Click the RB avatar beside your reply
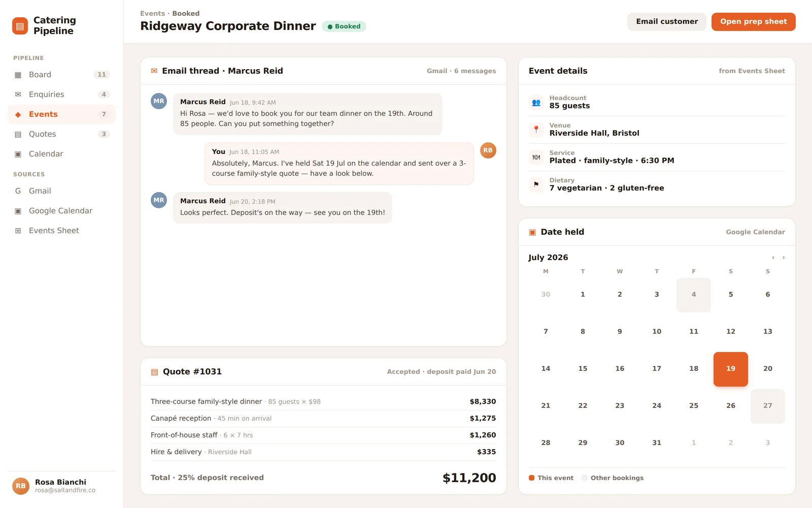The image size is (812, 508). (x=488, y=150)
